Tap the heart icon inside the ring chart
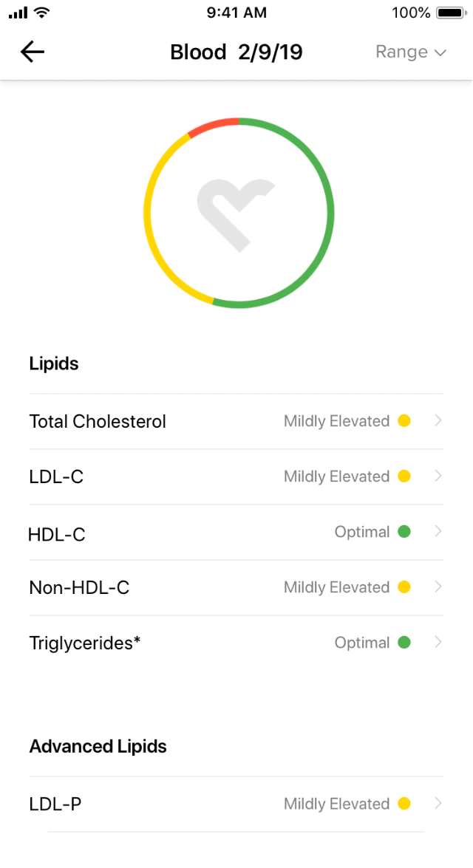This screenshot has width=473, height=868. click(236, 212)
